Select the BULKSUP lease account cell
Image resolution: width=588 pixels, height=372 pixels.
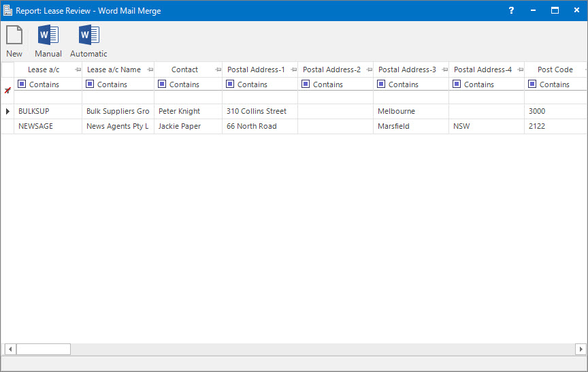click(48, 112)
